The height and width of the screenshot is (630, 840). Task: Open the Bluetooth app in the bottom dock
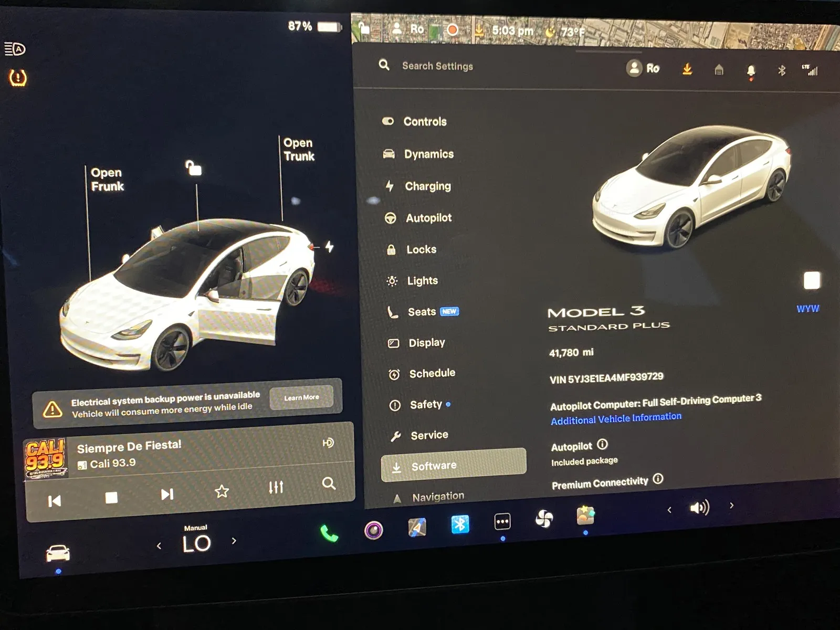click(460, 524)
